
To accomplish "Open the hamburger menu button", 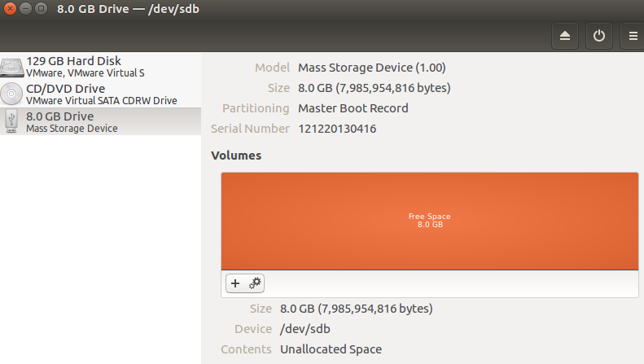I will pos(633,36).
